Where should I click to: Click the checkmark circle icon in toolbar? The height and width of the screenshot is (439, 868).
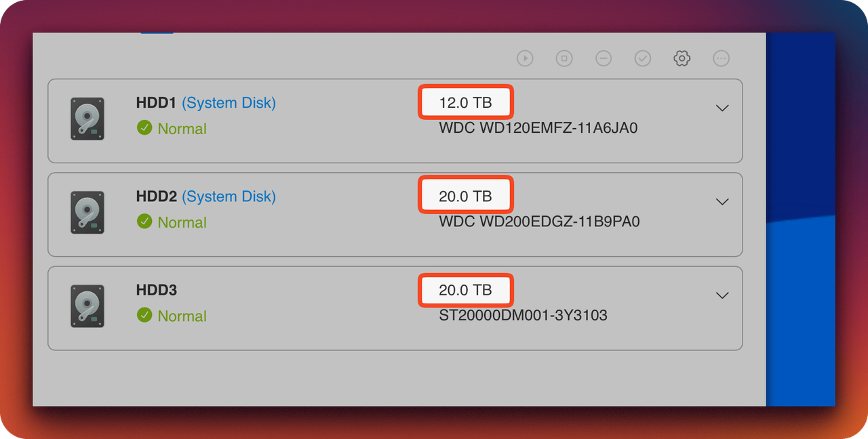click(643, 58)
